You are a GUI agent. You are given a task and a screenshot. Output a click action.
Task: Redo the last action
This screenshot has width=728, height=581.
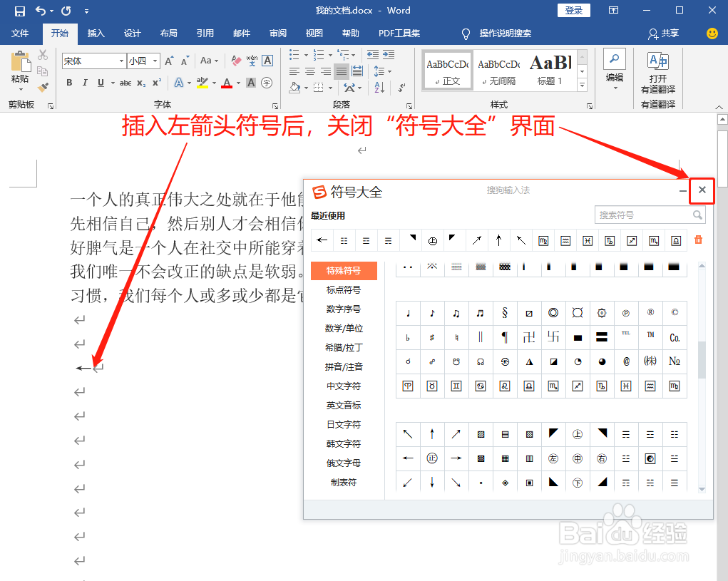click(66, 11)
